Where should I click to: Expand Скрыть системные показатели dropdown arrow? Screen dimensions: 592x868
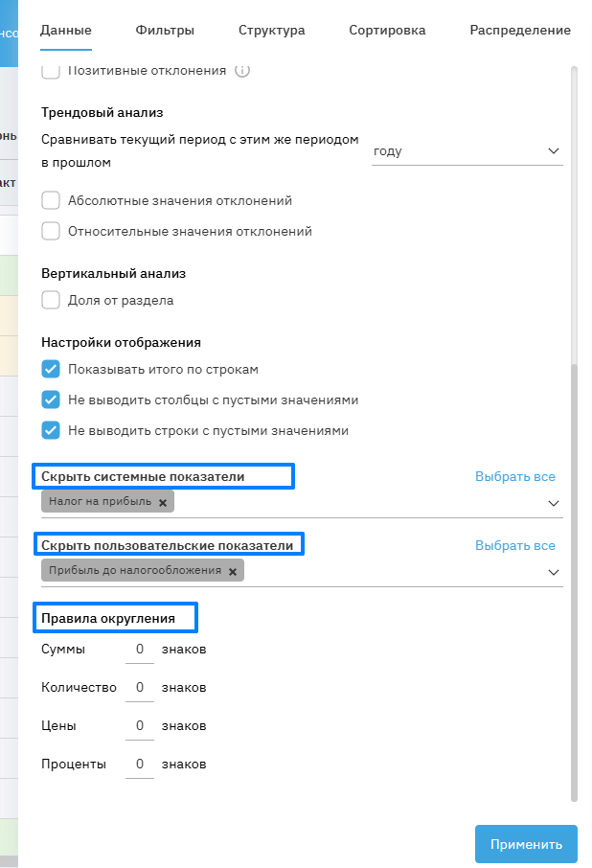click(553, 503)
